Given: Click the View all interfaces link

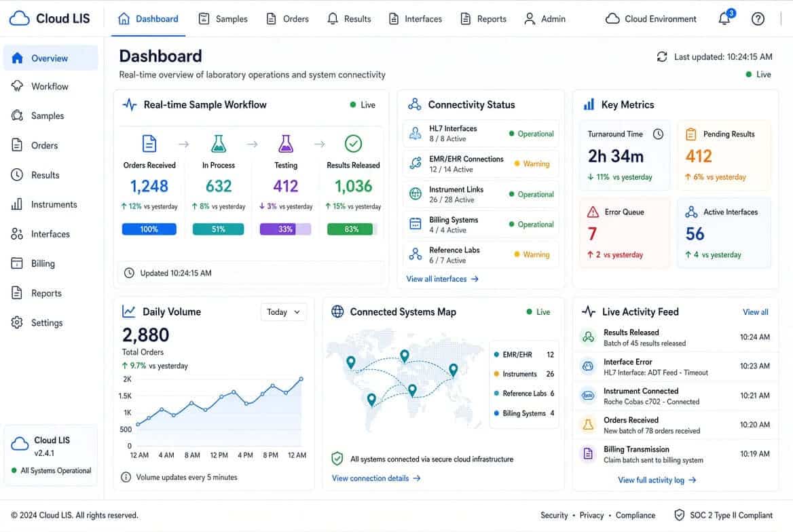Looking at the screenshot, I should (442, 279).
